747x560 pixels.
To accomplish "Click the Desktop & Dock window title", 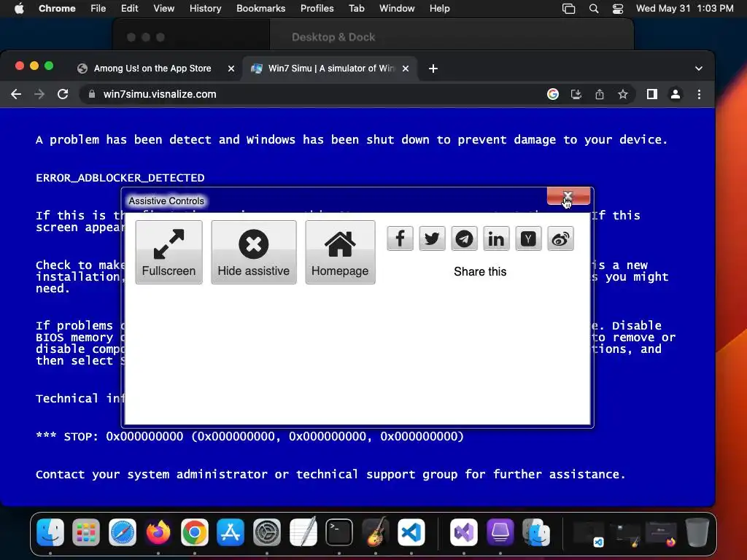I will (333, 37).
